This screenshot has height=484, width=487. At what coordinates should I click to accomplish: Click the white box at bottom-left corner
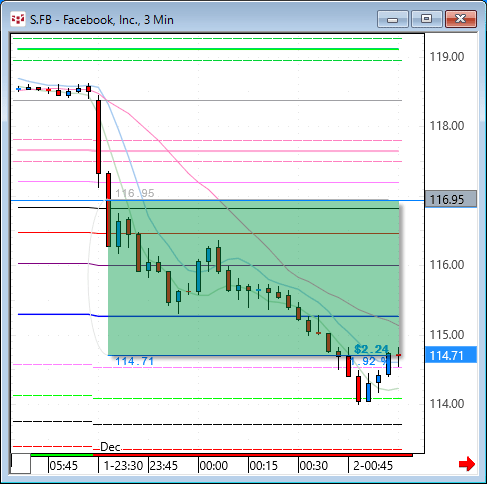21,464
